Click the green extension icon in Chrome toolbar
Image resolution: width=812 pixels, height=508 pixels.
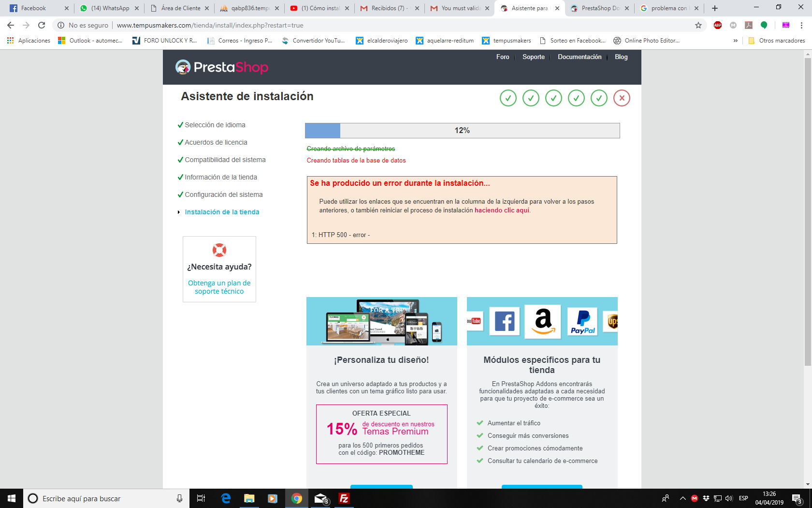click(764, 25)
